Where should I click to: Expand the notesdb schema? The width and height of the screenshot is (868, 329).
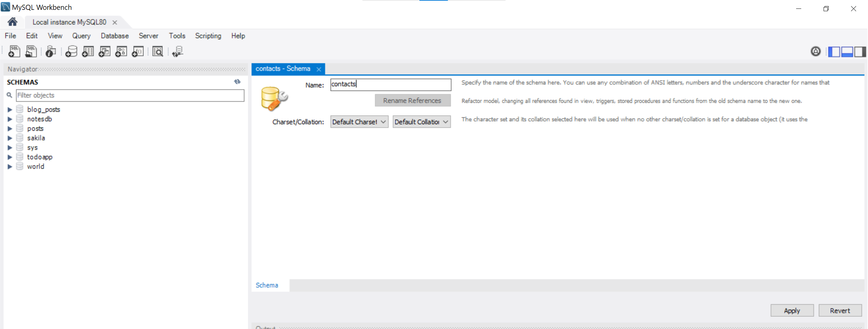[10, 119]
